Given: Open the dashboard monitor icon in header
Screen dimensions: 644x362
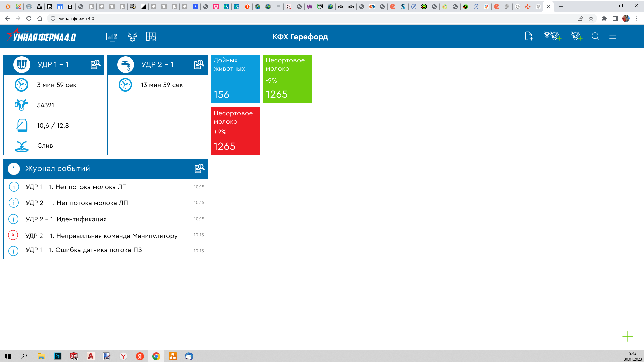Looking at the screenshot, I should 112,37.
